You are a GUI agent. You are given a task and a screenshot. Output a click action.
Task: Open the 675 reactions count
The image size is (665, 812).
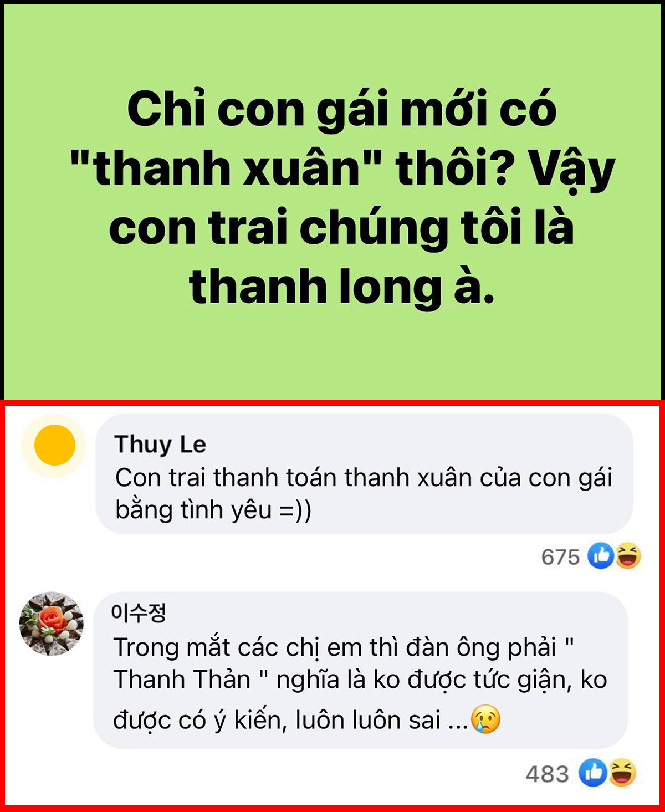[x=560, y=556]
